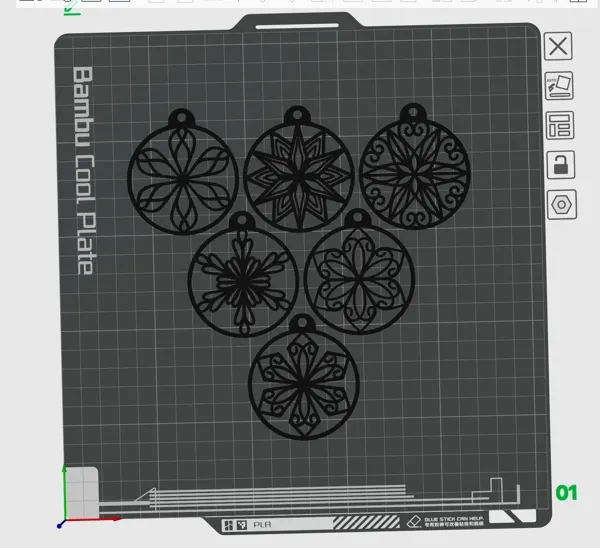Select the bottom hexagon flower ornament
The image size is (600, 548).
(x=303, y=377)
